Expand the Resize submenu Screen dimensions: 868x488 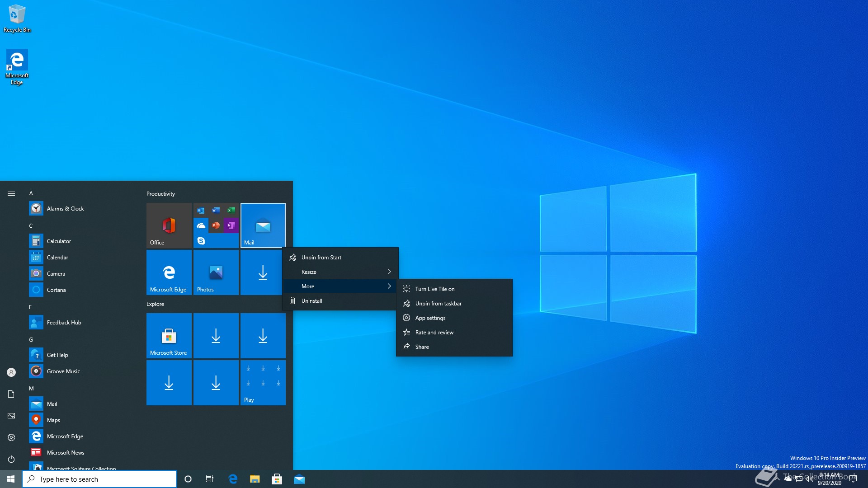(x=340, y=272)
